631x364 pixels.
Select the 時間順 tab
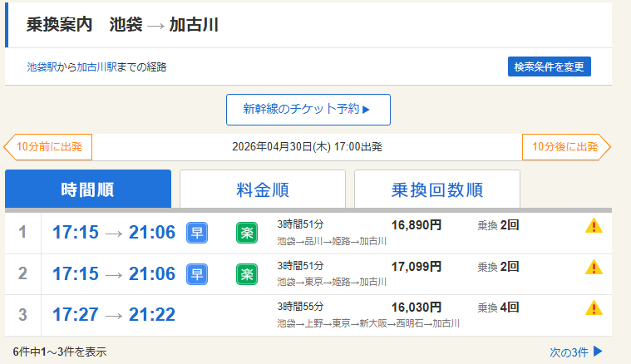pyautogui.click(x=88, y=189)
